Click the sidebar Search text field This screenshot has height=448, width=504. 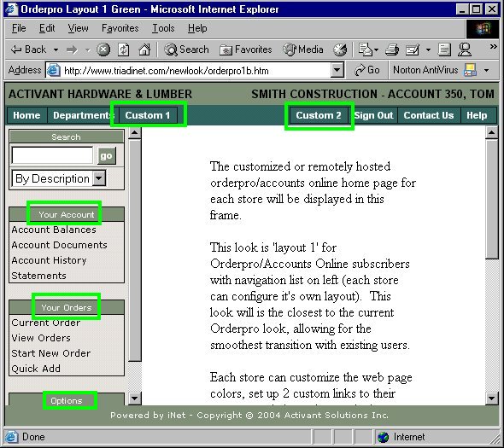pyautogui.click(x=52, y=155)
